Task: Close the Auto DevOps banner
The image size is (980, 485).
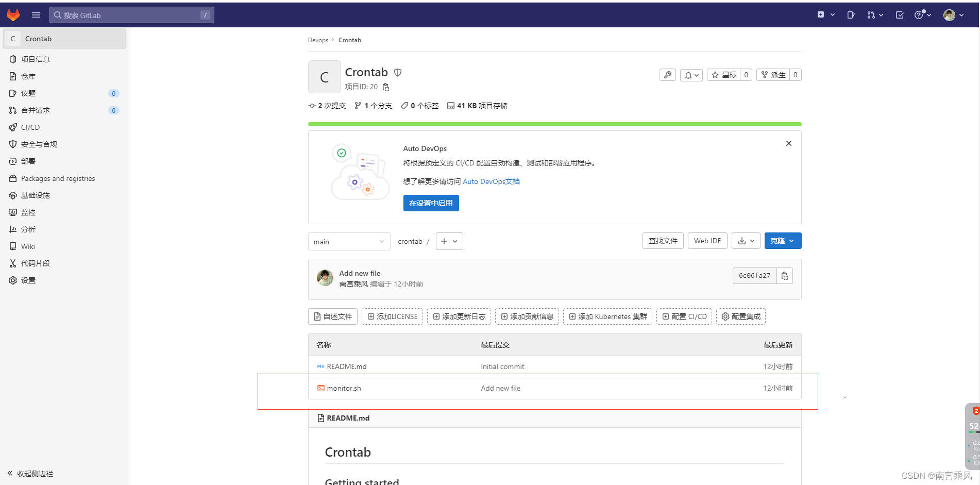Action: (789, 143)
